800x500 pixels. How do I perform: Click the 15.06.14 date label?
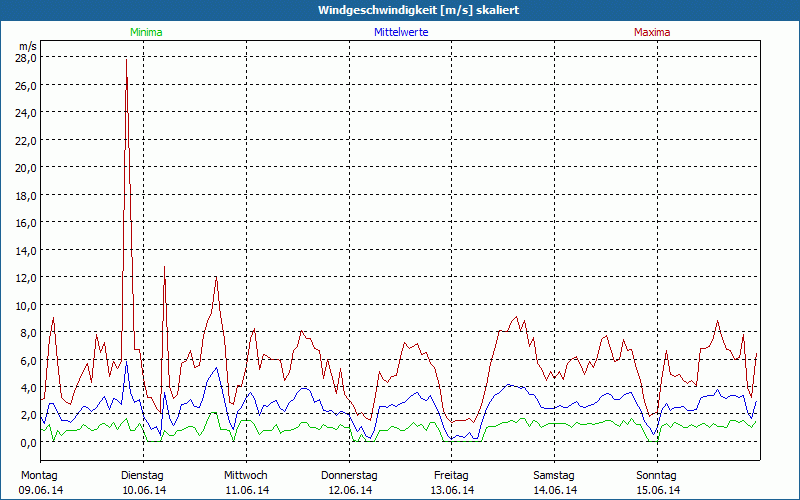pos(656,490)
